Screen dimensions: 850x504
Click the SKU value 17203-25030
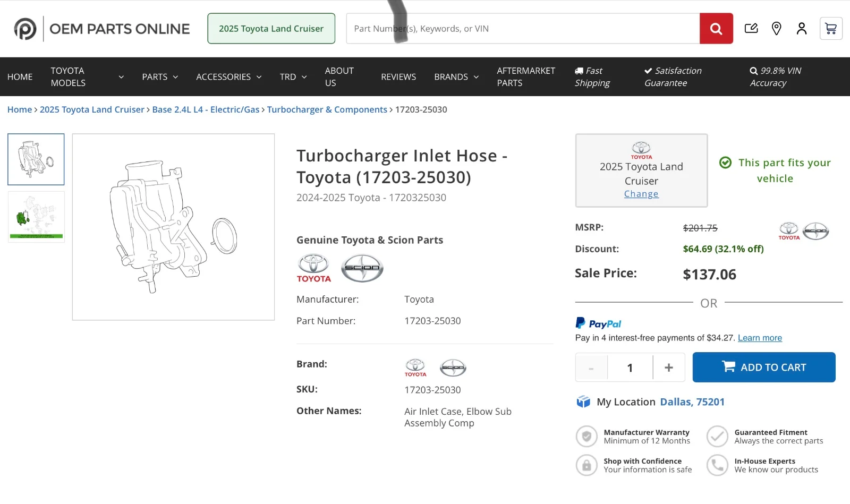(432, 390)
